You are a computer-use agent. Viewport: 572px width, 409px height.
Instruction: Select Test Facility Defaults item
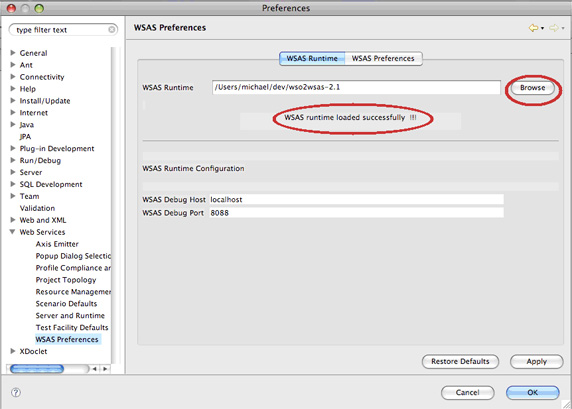click(72, 327)
